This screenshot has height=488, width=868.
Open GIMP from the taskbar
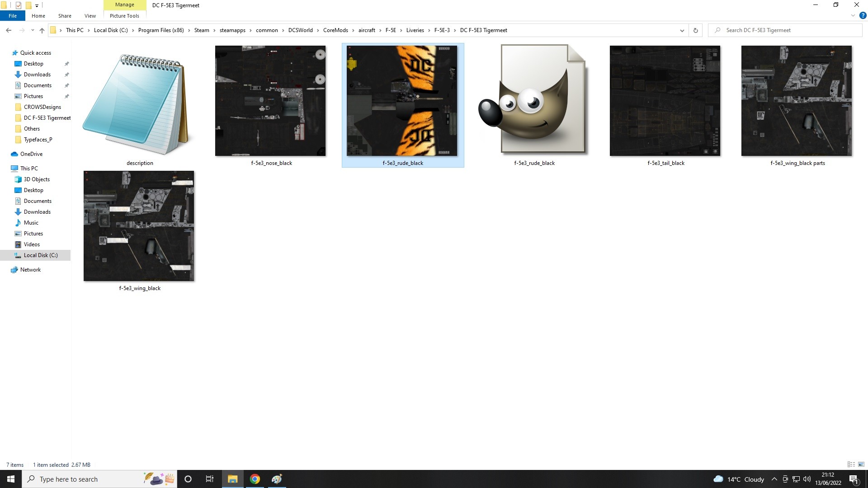277,479
